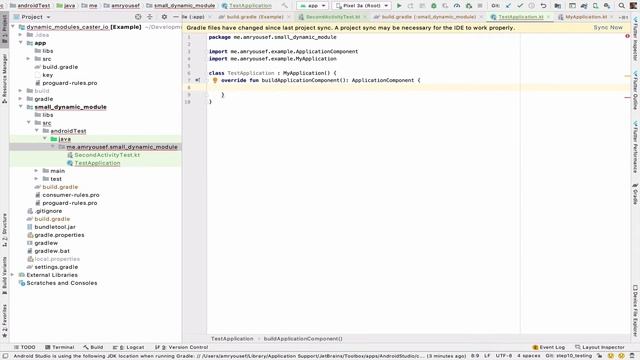
Task: Click the rollback undo arrow icon
Action: pos(543,6)
